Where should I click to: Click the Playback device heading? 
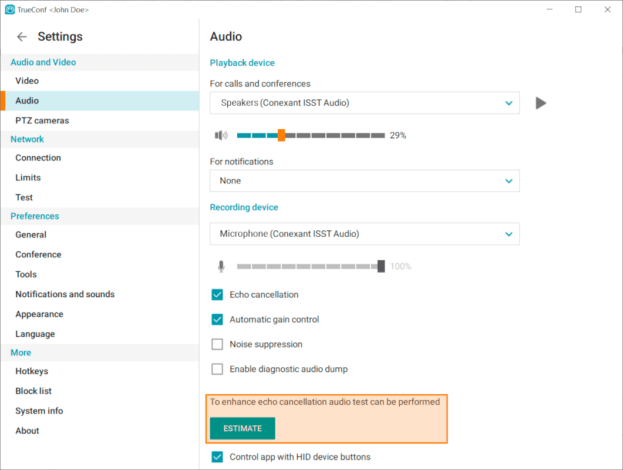click(242, 63)
